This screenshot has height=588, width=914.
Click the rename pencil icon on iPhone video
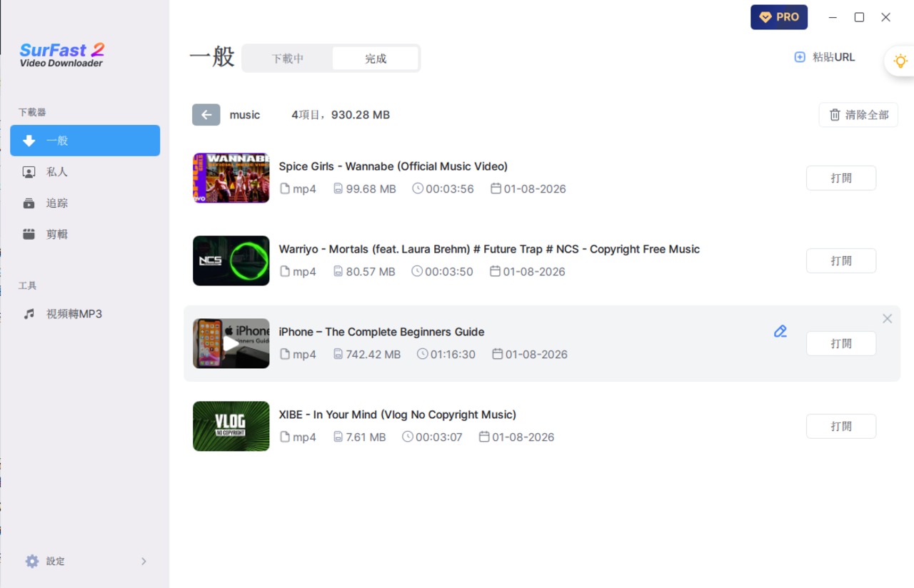[x=780, y=331]
